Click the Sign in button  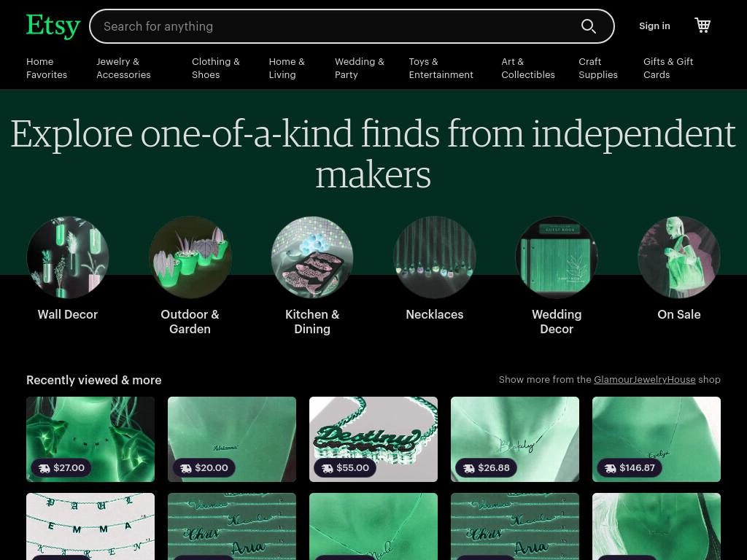[654, 26]
